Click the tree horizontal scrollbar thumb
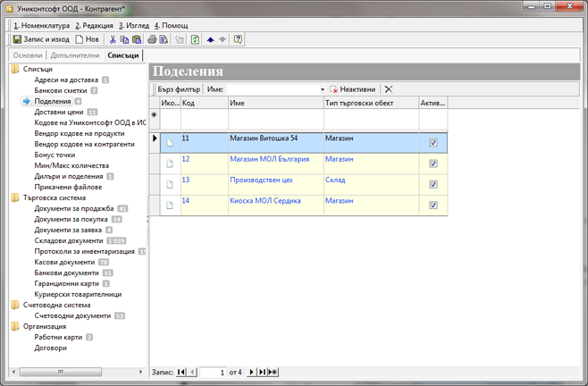This screenshot has width=588, height=386. 61,372
